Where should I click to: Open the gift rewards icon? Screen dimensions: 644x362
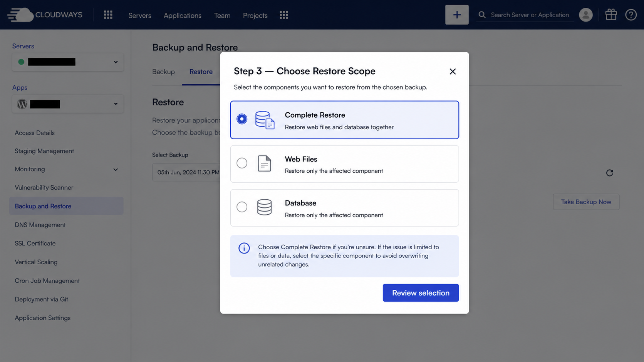(611, 15)
